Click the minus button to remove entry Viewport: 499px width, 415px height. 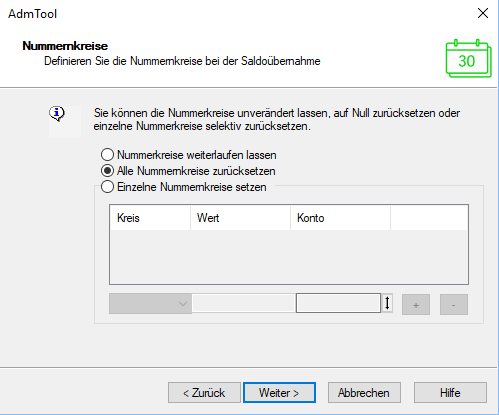pyautogui.click(x=454, y=305)
